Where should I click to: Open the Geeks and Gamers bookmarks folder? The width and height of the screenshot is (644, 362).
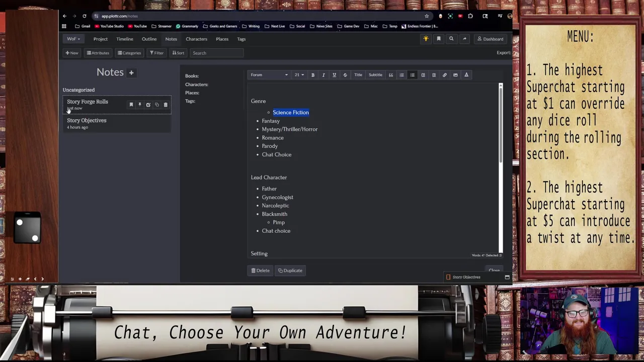tap(220, 26)
